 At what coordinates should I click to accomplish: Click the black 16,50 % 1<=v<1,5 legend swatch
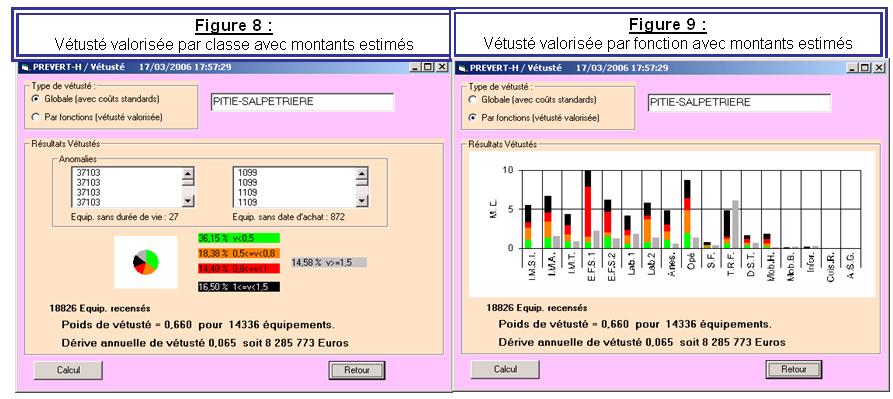coord(239,288)
